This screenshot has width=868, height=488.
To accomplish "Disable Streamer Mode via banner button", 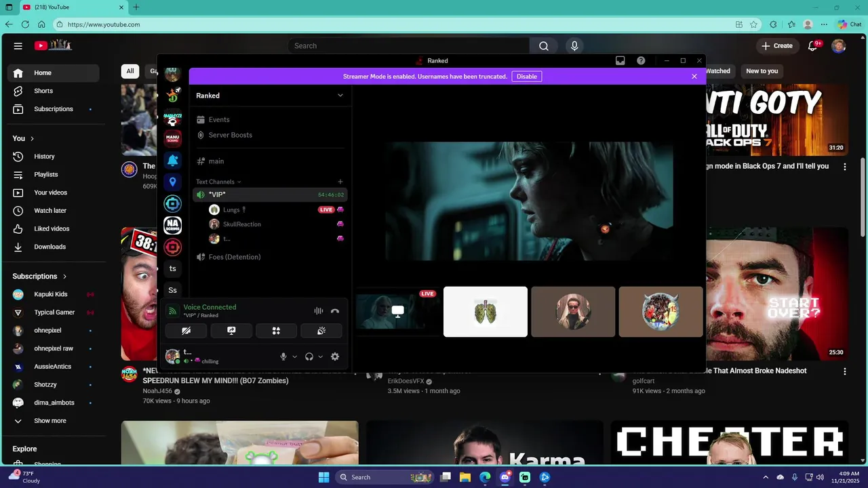I will 527,77.
